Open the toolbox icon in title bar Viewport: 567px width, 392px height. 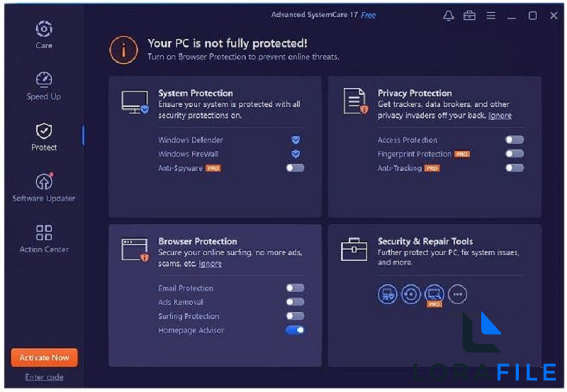coord(469,16)
